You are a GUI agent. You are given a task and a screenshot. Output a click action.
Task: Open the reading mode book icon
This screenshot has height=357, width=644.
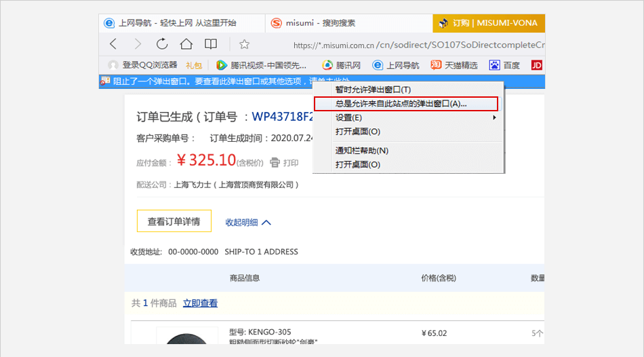(x=211, y=44)
